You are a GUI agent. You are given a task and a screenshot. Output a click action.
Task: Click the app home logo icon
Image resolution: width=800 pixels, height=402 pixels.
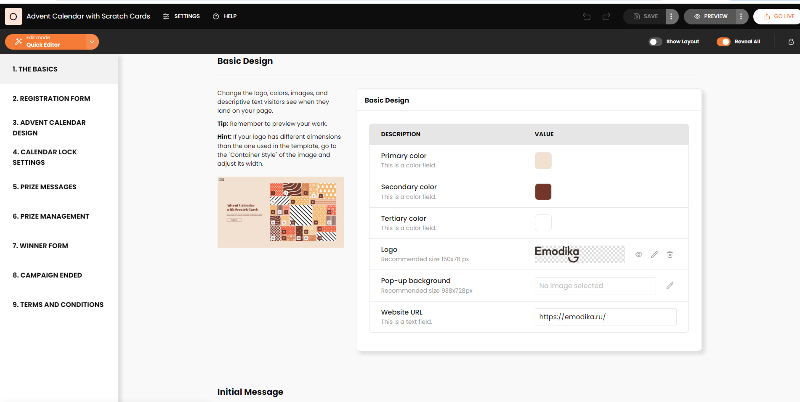tap(13, 16)
